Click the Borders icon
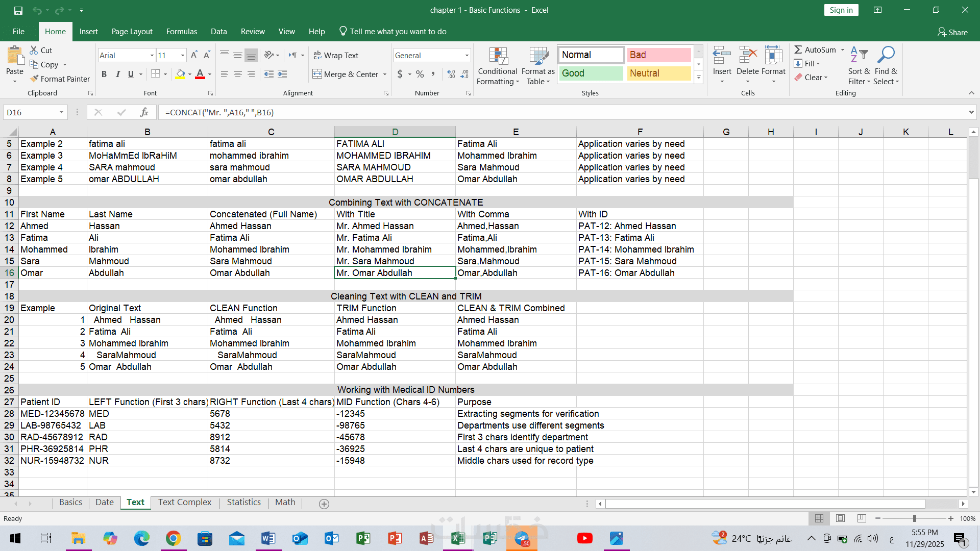The image size is (980, 551). coord(156,74)
